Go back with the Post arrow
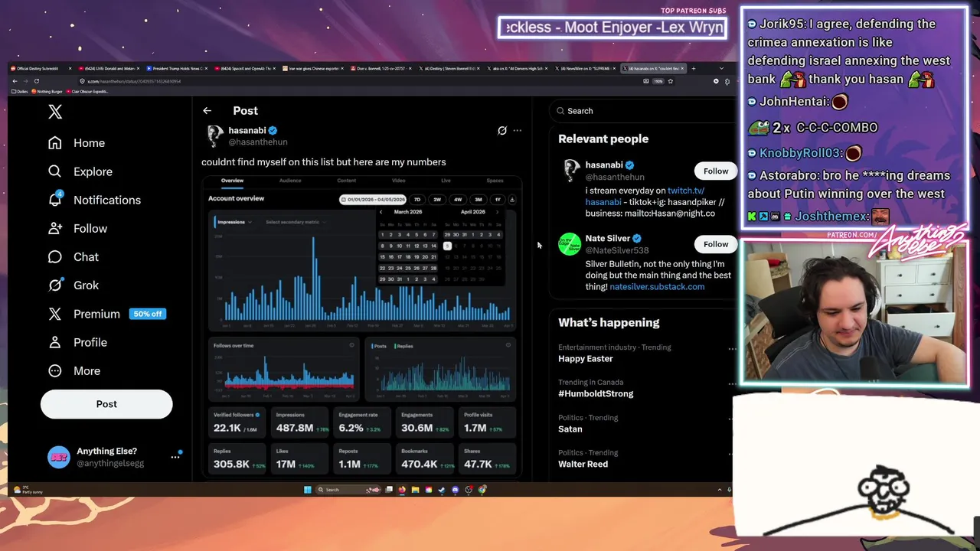This screenshot has width=980, height=551. (207, 111)
